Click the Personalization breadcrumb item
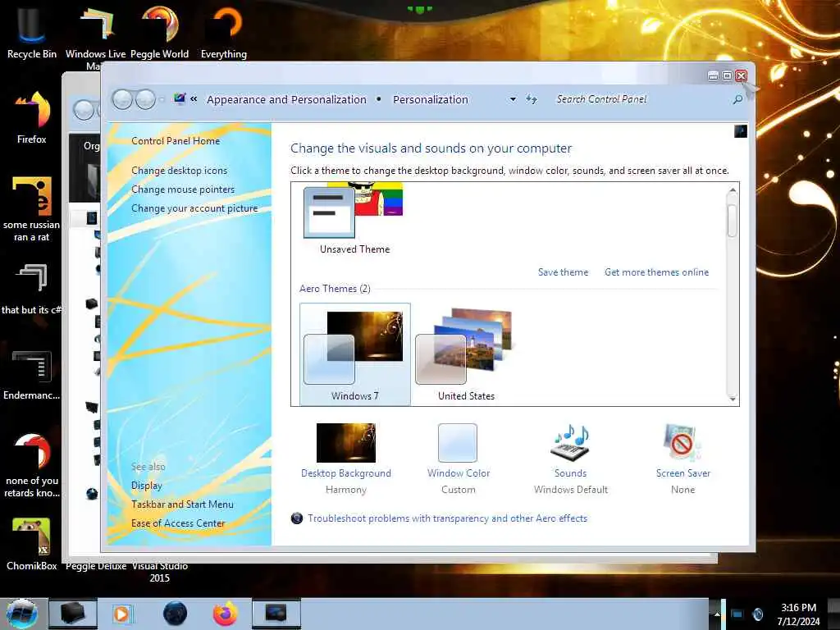This screenshot has height=630, width=840. (431, 99)
